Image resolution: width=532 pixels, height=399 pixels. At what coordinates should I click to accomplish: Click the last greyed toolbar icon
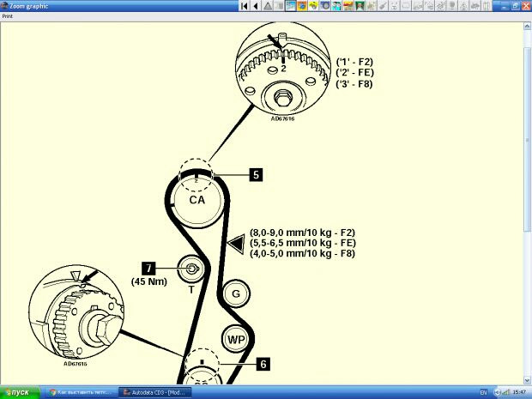point(487,6)
